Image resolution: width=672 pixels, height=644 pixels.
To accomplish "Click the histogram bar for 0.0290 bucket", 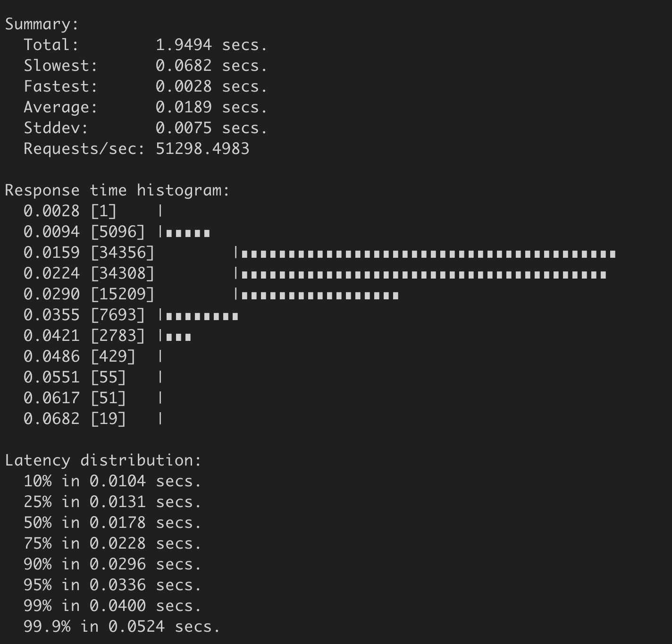I will point(320,296).
